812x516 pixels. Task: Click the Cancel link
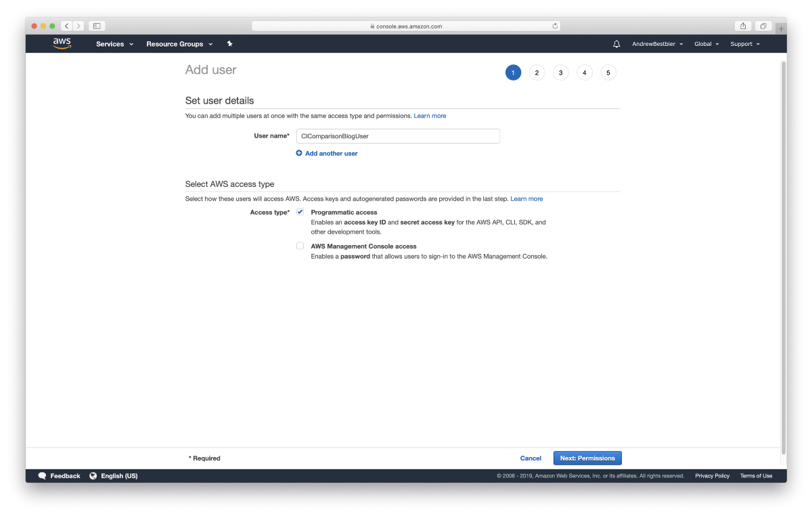pyautogui.click(x=531, y=458)
